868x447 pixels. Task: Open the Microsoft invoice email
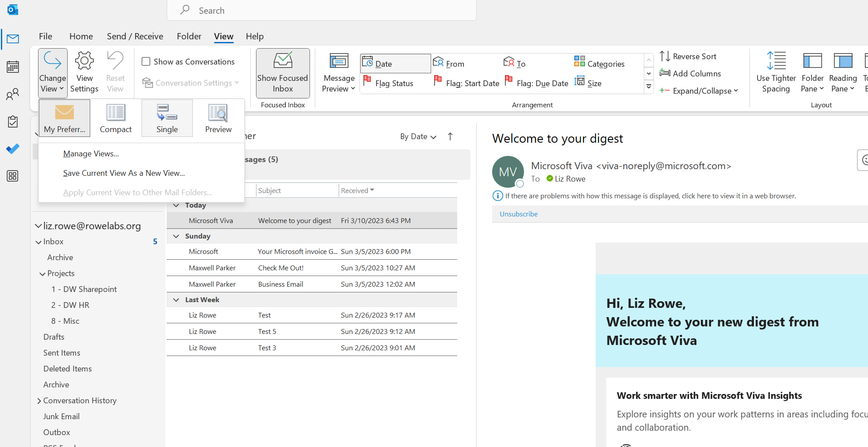pyautogui.click(x=312, y=251)
